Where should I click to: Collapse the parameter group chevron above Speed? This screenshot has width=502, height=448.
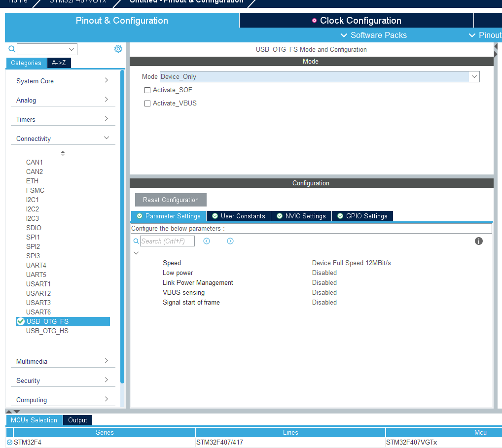(x=136, y=253)
